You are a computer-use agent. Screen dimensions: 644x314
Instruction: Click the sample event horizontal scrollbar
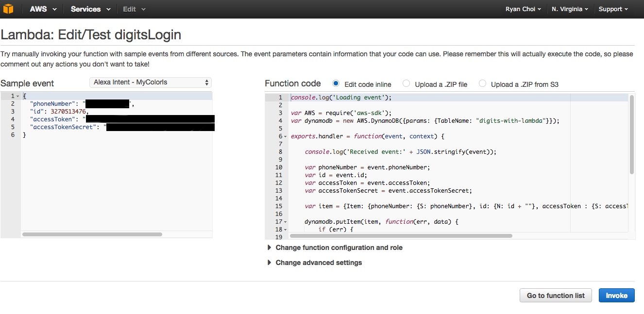tap(92, 234)
